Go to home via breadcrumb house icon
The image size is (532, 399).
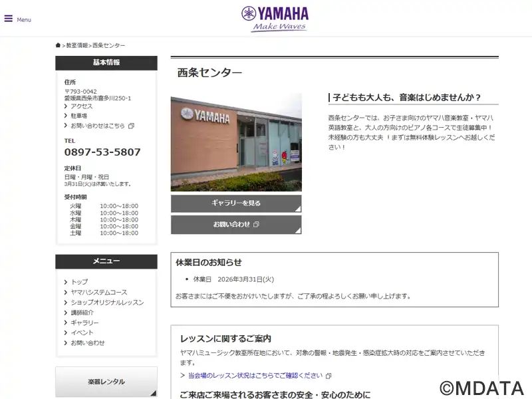point(58,45)
